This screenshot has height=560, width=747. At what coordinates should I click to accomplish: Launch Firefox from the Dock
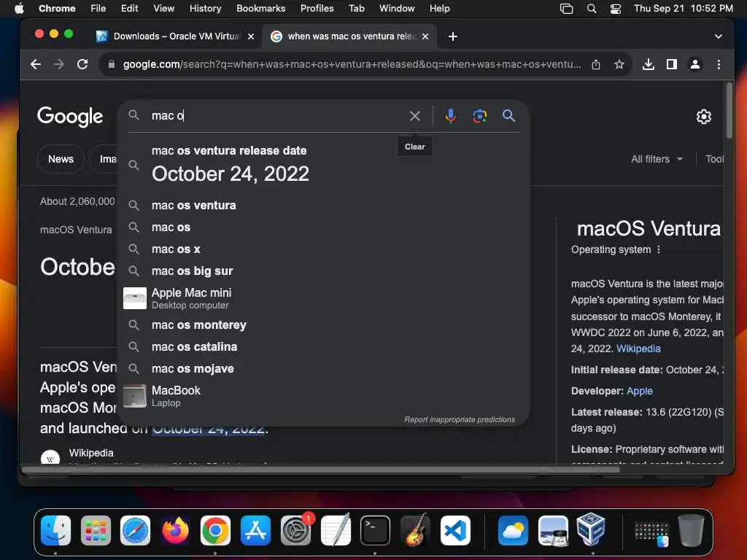pos(175,530)
